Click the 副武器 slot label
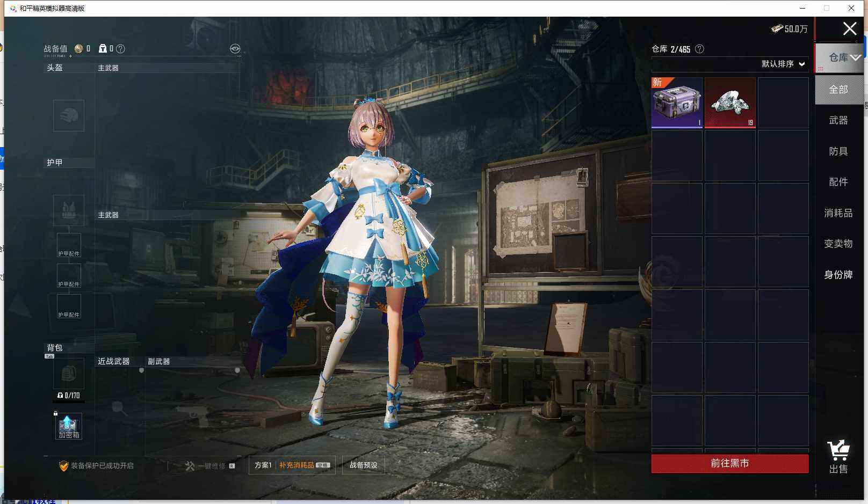The height and width of the screenshot is (504, 868). click(x=159, y=362)
